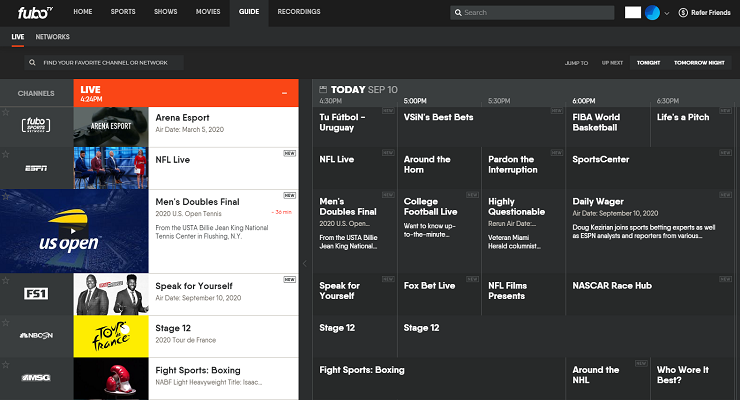
Task: Open Around the Horn program
Action: [x=439, y=168]
